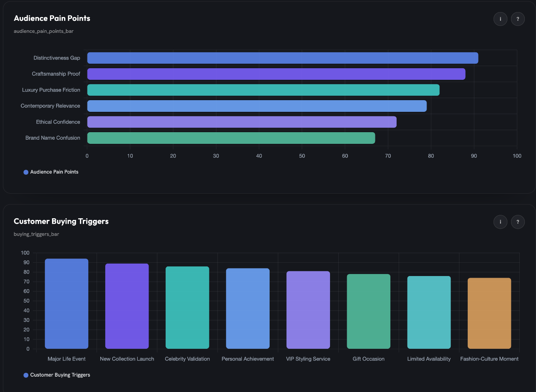Click the Brand Name Confusion bar

[x=231, y=138]
